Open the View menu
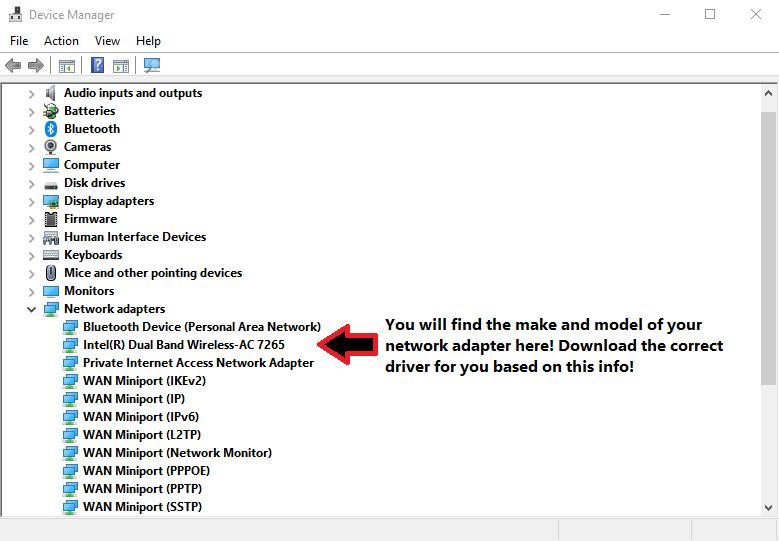 point(107,41)
